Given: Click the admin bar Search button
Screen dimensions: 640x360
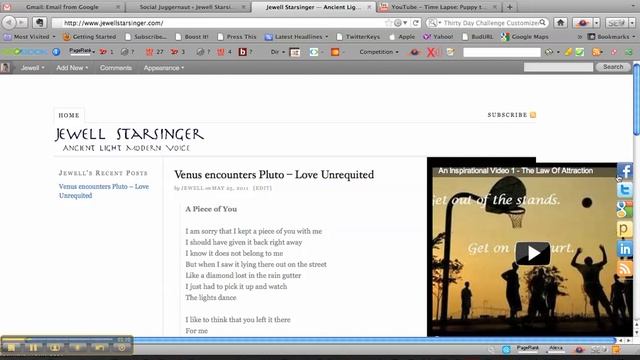Looking at the screenshot, I should tap(613, 67).
